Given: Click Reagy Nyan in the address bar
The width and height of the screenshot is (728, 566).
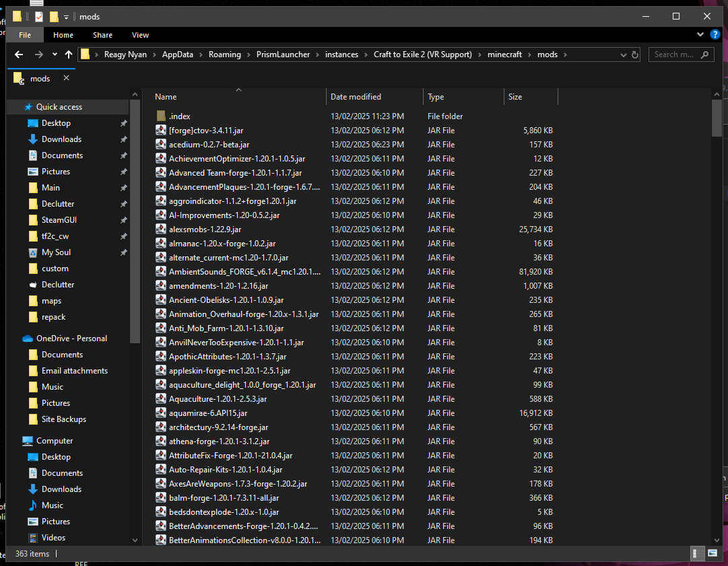Looking at the screenshot, I should [125, 55].
